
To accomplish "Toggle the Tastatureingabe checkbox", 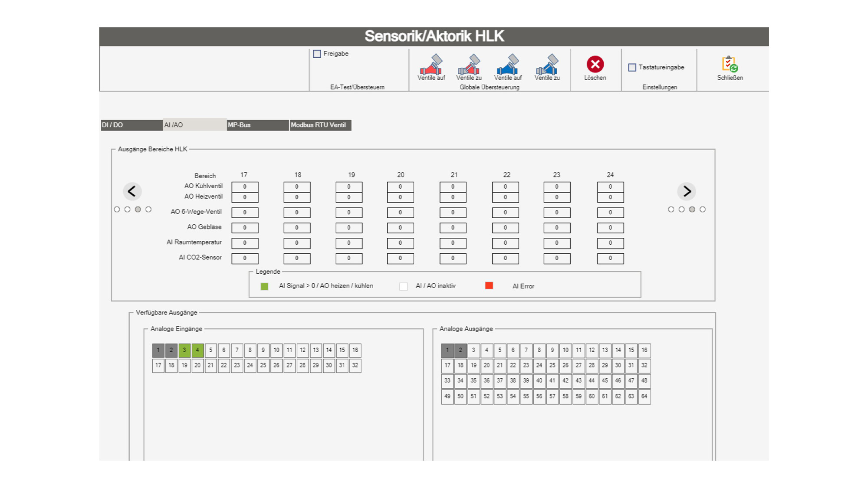I will (632, 67).
